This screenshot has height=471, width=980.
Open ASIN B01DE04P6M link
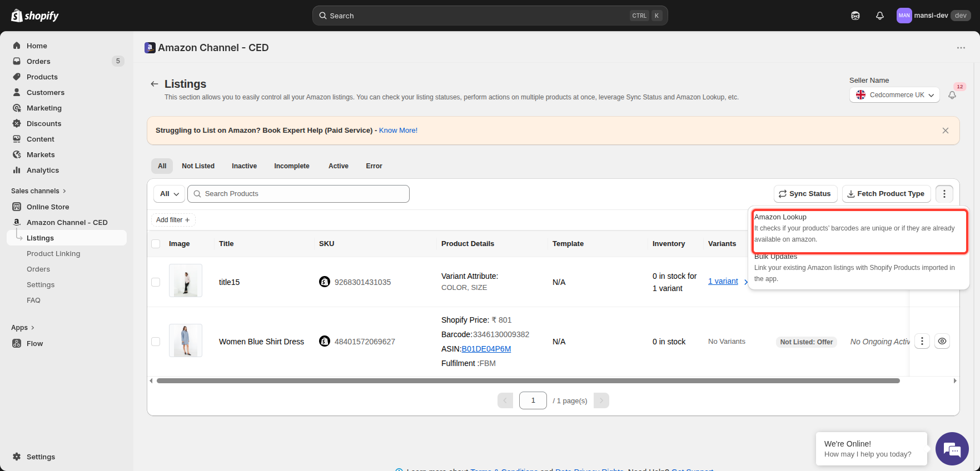point(486,349)
